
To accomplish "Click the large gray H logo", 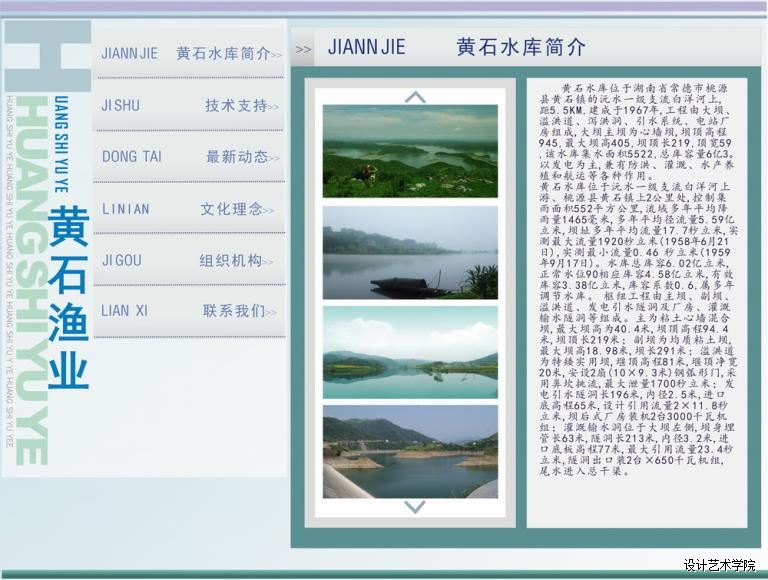I will (x=46, y=58).
